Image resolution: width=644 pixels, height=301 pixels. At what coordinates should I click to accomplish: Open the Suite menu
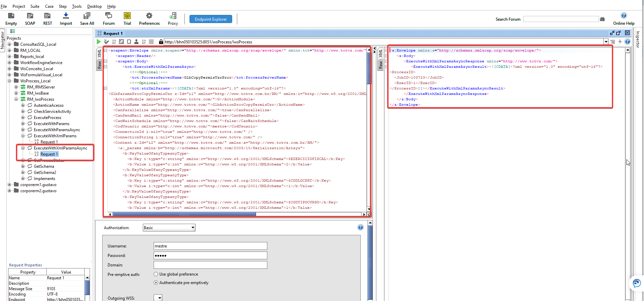[35, 6]
